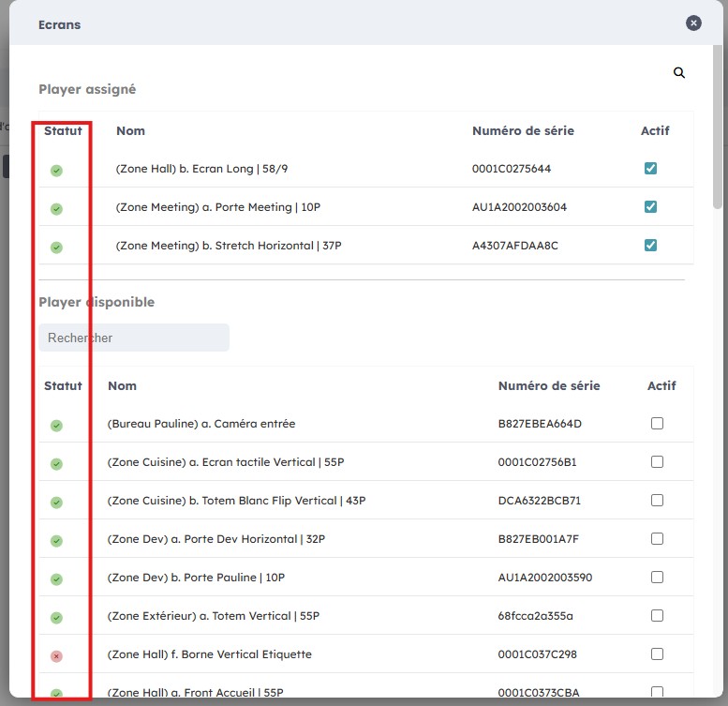Viewport: 728px width, 706px height.
Task: Uncheck Actif for Porte Meeting 10P
Action: (650, 207)
